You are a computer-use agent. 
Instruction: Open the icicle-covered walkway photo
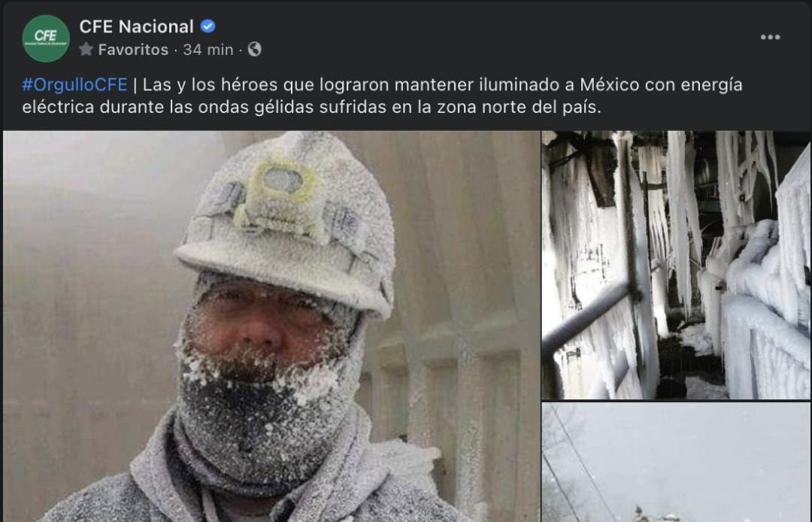pyautogui.click(x=677, y=266)
